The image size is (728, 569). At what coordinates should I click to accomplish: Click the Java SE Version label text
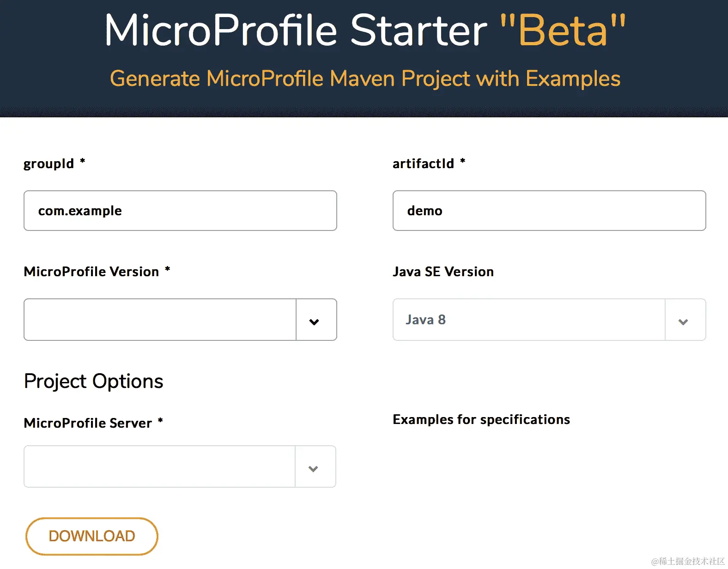(x=443, y=272)
